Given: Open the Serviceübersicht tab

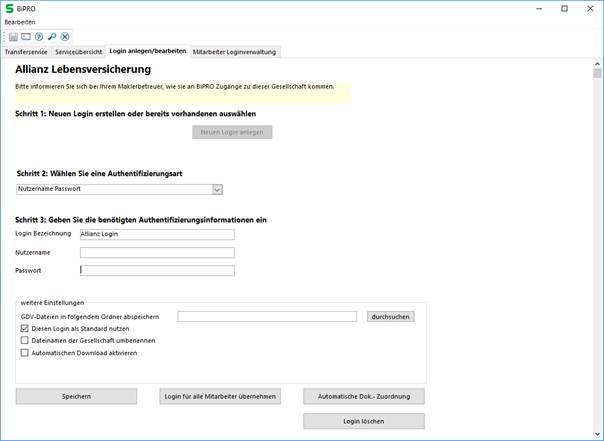Looking at the screenshot, I should pos(78,51).
